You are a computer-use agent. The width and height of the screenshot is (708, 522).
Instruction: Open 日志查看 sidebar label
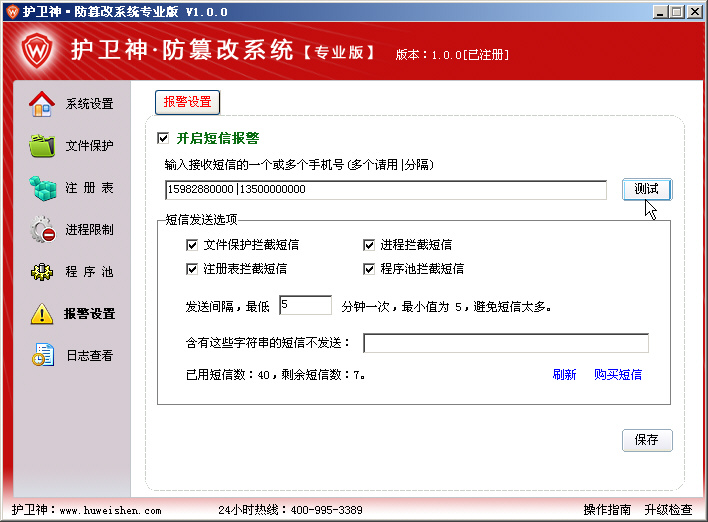89,355
